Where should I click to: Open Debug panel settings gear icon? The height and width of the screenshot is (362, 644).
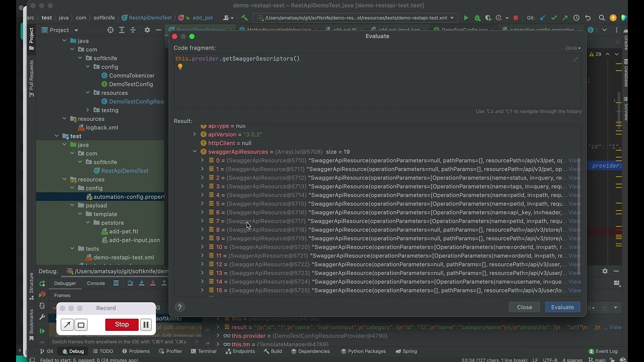click(605, 271)
